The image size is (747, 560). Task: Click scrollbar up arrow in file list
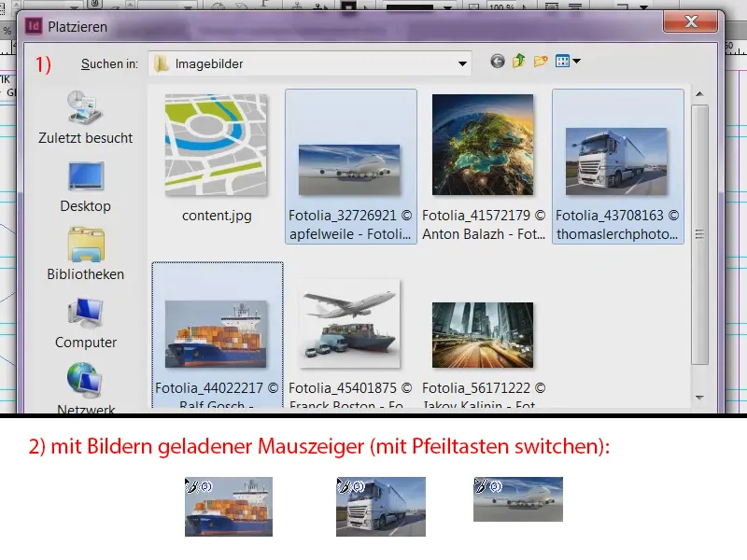699,94
